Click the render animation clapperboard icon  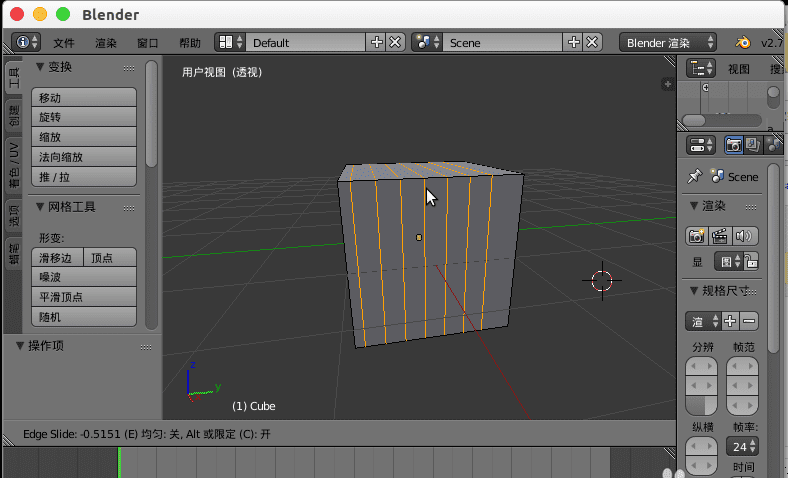tap(719, 236)
